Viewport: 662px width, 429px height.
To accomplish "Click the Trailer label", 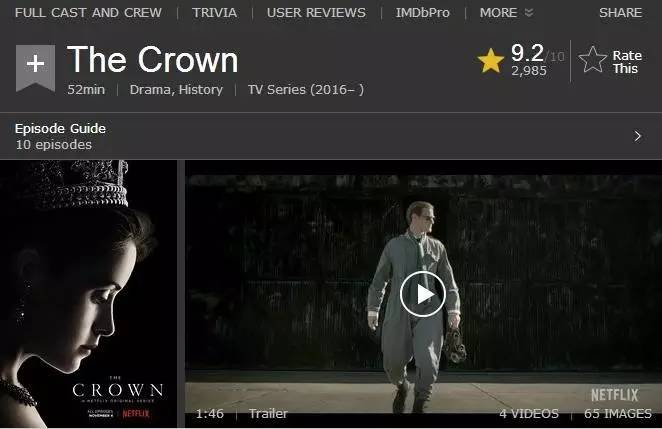I will click(x=268, y=413).
